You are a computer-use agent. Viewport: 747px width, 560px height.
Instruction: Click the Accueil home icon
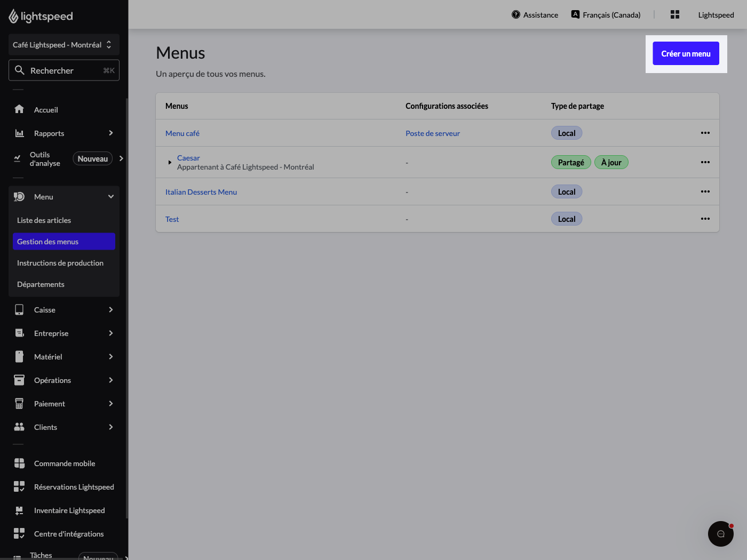click(19, 109)
